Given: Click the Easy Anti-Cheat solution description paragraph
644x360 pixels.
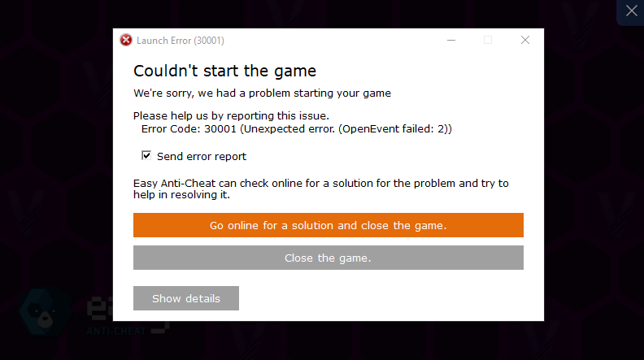Looking at the screenshot, I should click(x=320, y=189).
